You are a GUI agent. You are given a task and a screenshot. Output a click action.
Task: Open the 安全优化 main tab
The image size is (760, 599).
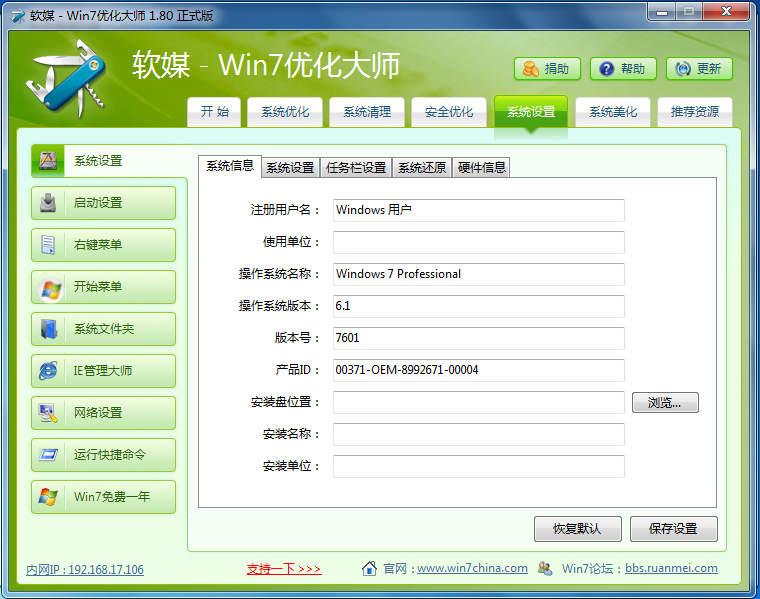click(449, 112)
